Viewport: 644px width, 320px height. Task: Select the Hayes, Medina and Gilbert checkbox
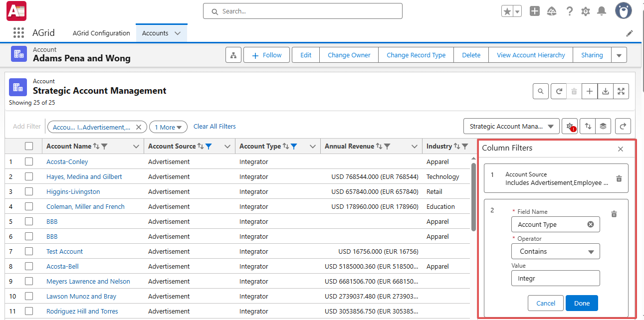click(29, 176)
